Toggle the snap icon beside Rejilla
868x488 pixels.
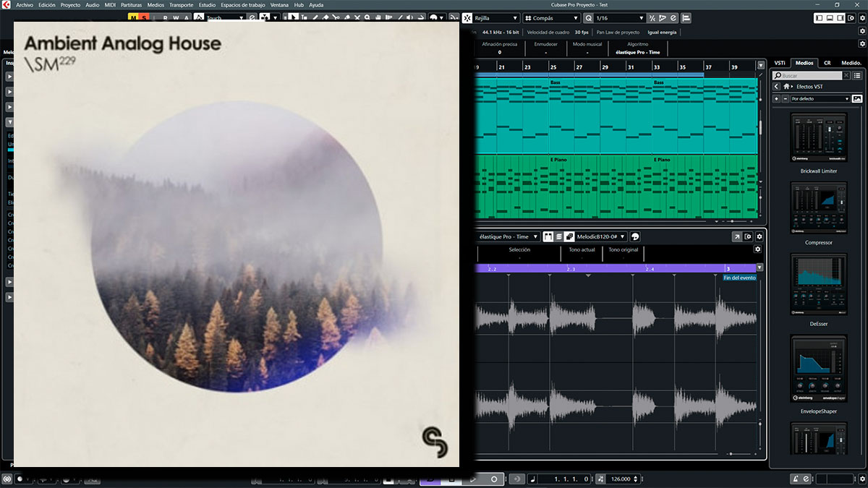point(467,18)
